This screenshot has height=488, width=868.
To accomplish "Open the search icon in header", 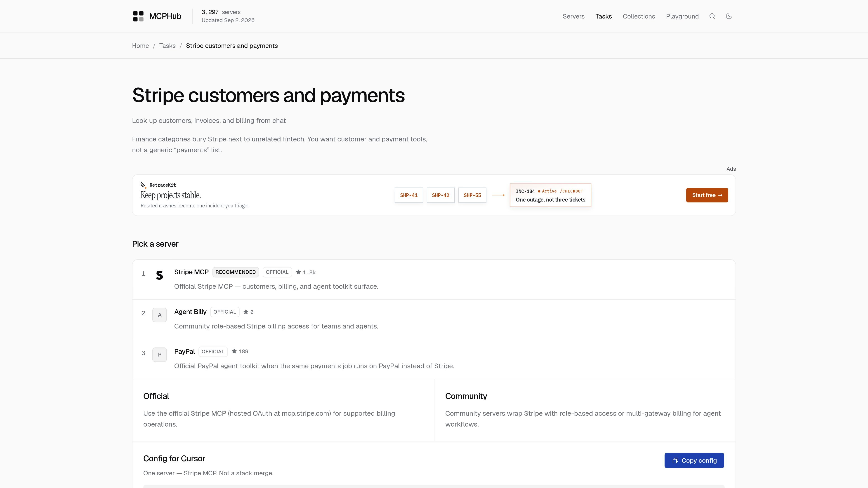I will click(712, 16).
